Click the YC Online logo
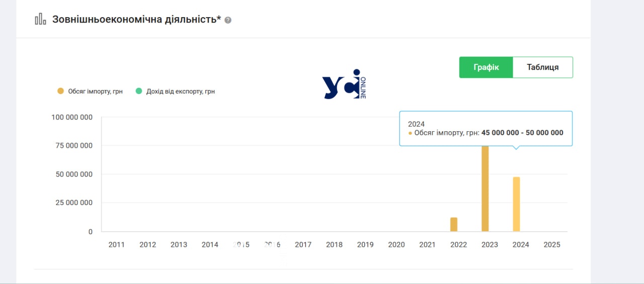The image size is (644, 284). [x=344, y=84]
